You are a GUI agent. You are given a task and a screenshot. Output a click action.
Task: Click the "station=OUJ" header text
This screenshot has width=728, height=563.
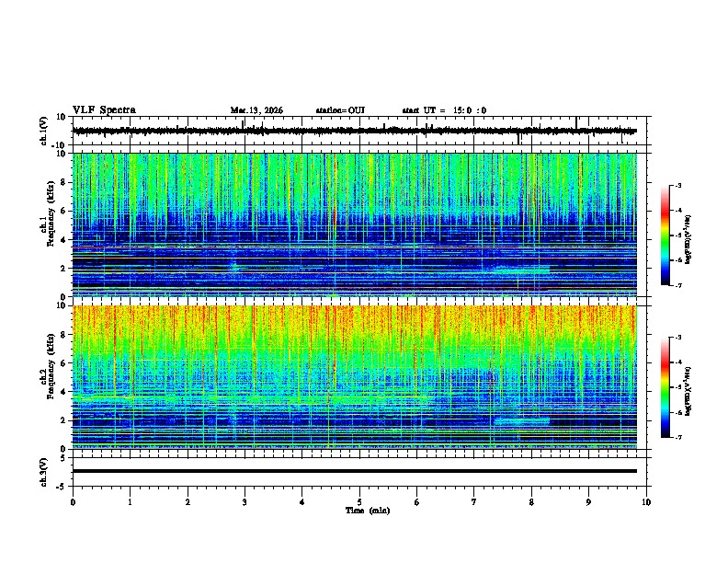click(340, 110)
